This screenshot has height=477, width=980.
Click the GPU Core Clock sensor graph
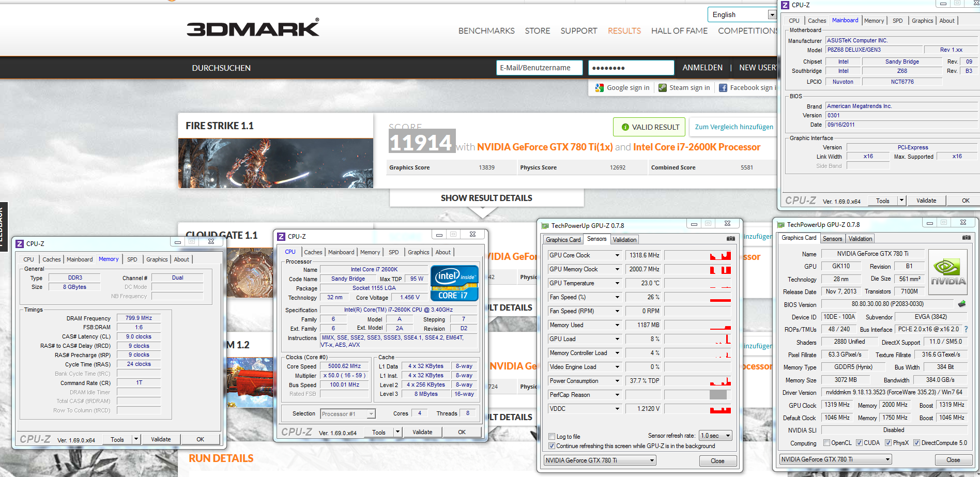698,255
